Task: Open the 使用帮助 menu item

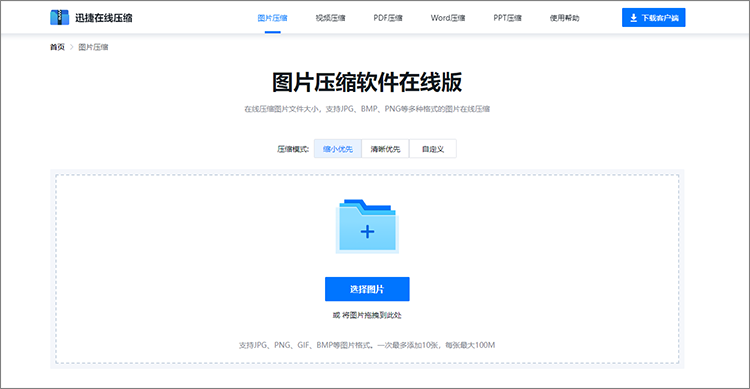Action: point(564,18)
